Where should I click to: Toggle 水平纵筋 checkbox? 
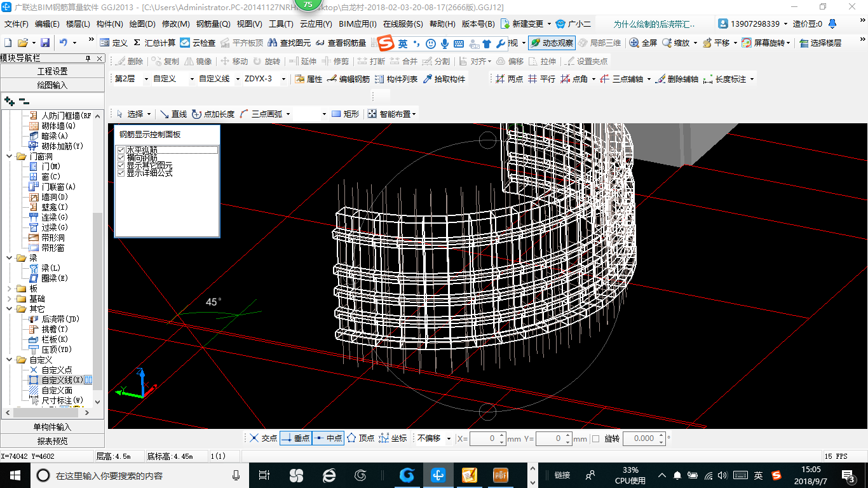tap(121, 150)
